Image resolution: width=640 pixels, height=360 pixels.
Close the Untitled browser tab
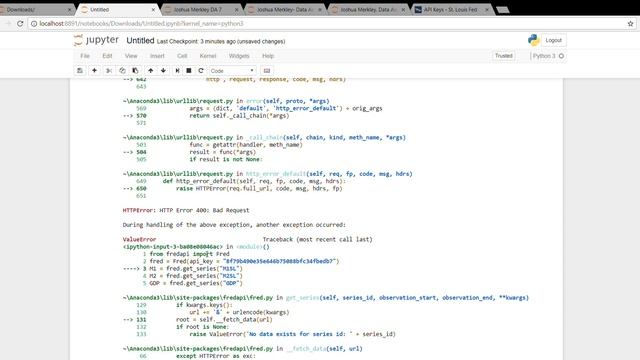point(153,9)
